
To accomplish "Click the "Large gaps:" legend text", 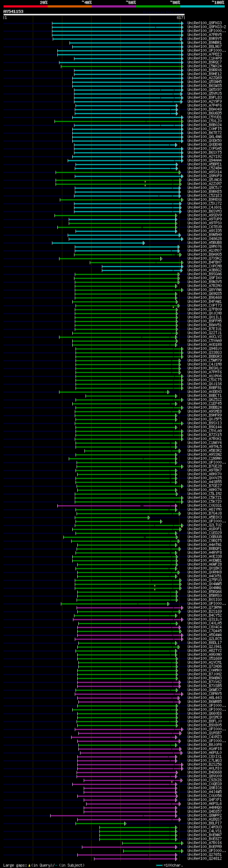I will 15,866.
